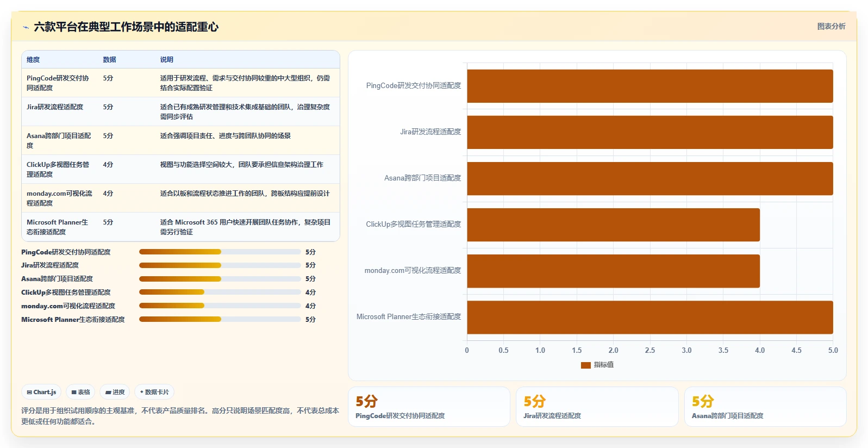Select the monday.com可视化流程适配度 table cell
This screenshot has height=448, width=868.
click(x=60, y=198)
